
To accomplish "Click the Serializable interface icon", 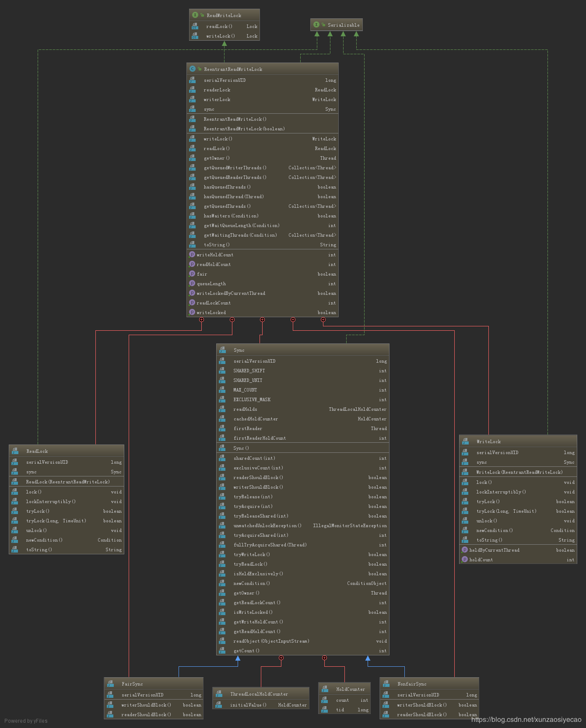I will (316, 25).
